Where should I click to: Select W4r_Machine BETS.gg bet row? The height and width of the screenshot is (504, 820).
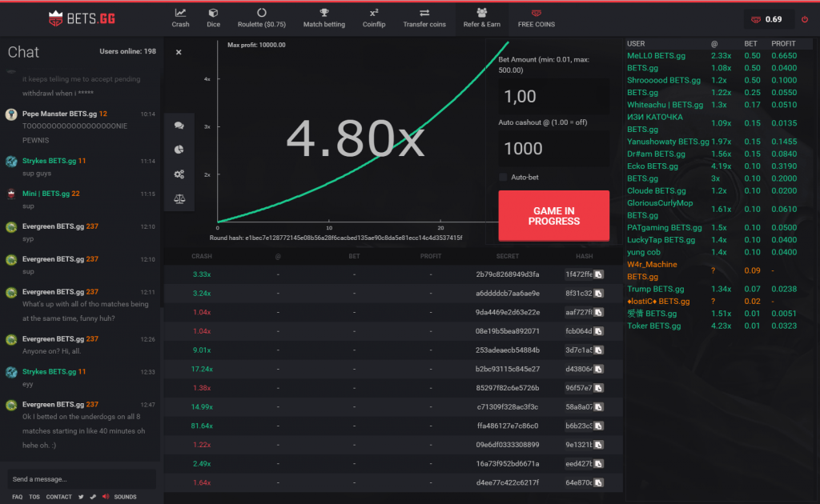[719, 270]
